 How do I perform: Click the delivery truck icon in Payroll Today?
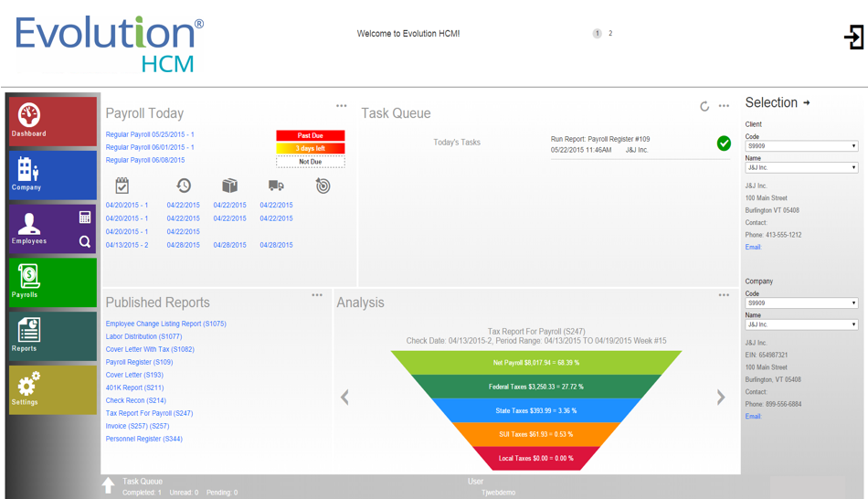tap(276, 186)
